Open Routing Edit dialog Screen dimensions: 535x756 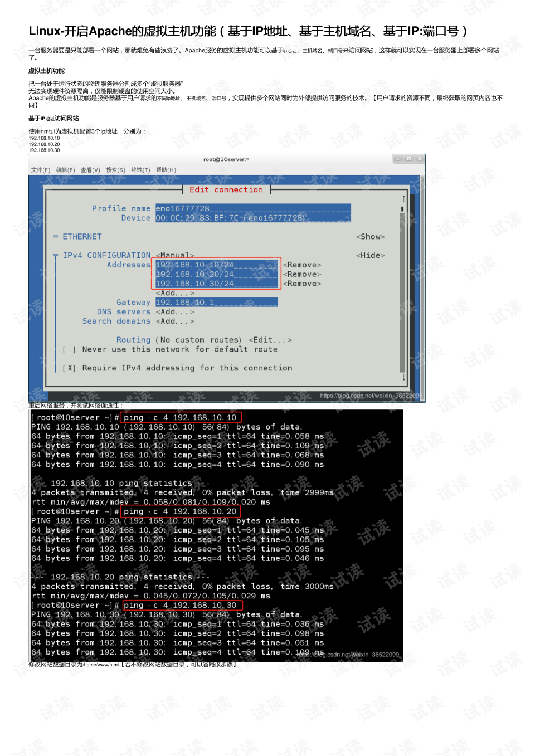click(270, 340)
